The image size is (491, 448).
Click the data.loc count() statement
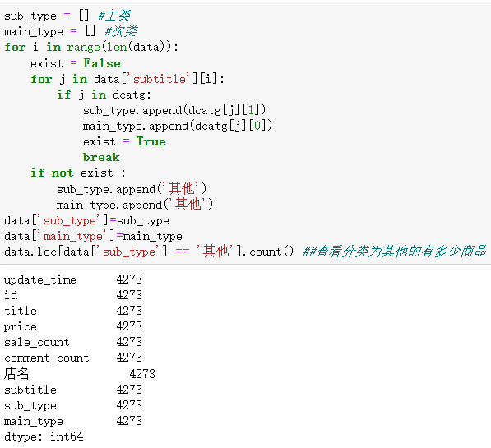[149, 252]
